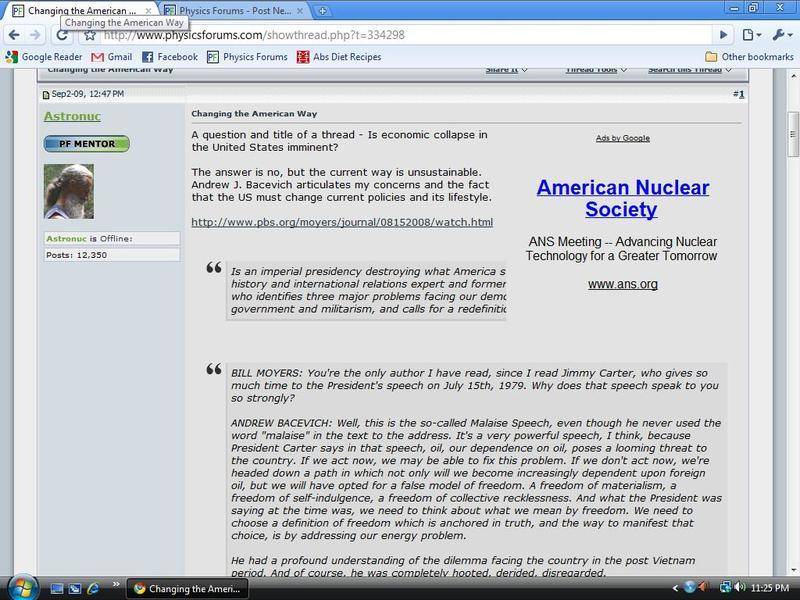Expand the Other bookmarks folder
The image size is (800, 600).
pos(749,57)
